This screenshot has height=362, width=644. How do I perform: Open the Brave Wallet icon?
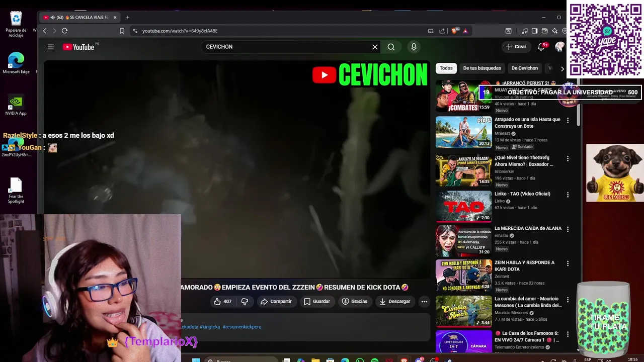544,31
